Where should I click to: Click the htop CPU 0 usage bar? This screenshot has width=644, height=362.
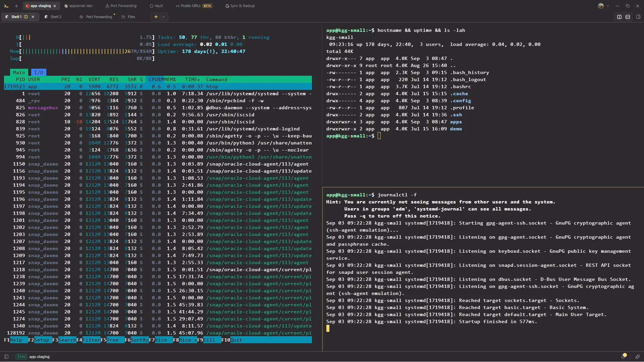pyautogui.click(x=85, y=37)
